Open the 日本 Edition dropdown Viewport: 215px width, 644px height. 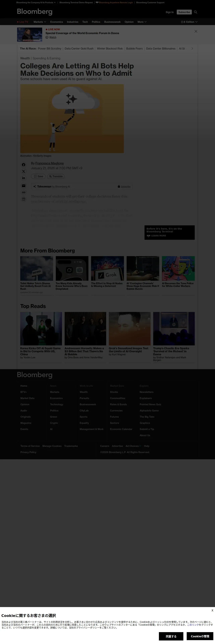pyautogui.click(x=189, y=22)
